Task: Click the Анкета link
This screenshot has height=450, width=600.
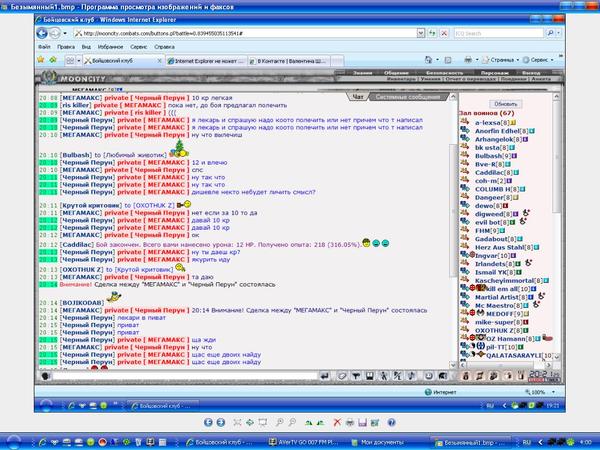Action: (x=541, y=78)
